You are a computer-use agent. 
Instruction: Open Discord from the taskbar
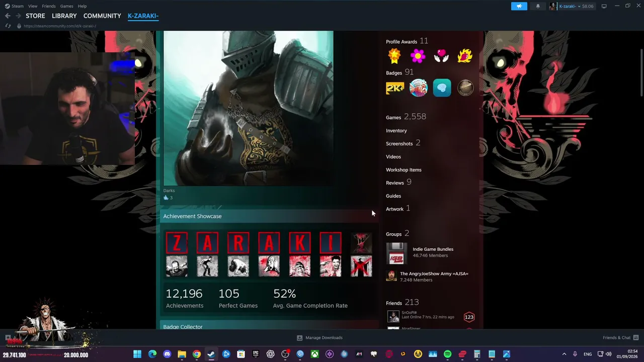[x=167, y=354]
